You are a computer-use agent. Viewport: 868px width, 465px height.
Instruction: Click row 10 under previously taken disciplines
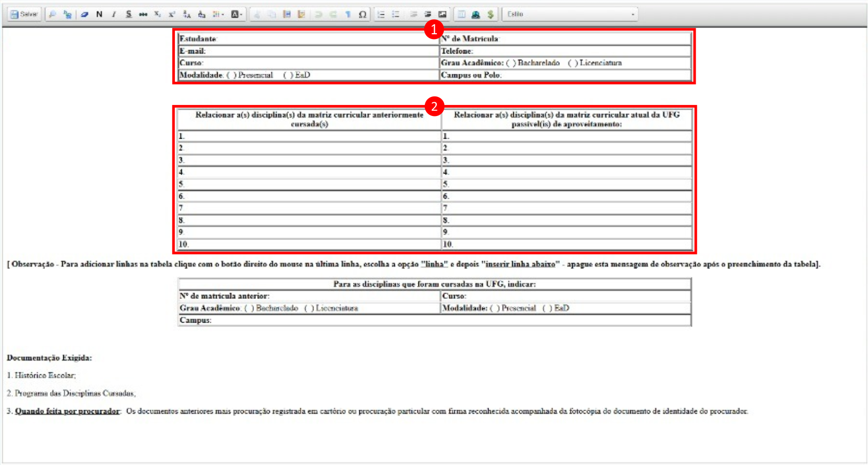pyautogui.click(x=309, y=244)
